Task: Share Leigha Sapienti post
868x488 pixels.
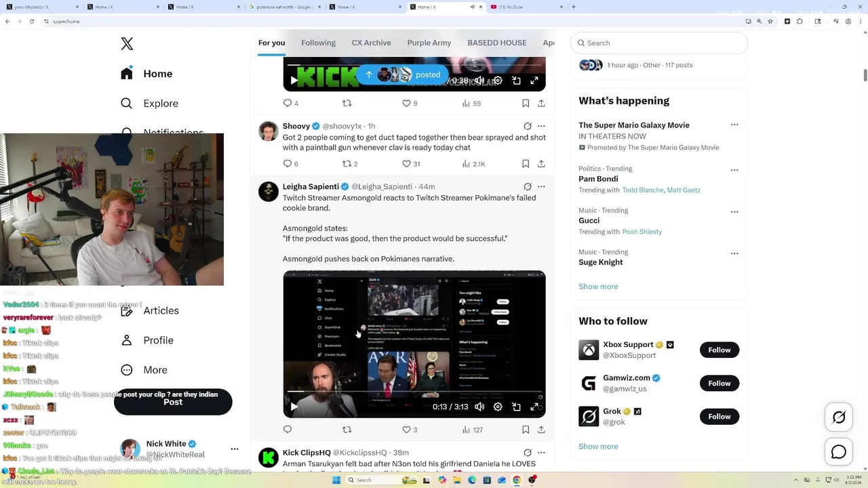Action: [541, 429]
